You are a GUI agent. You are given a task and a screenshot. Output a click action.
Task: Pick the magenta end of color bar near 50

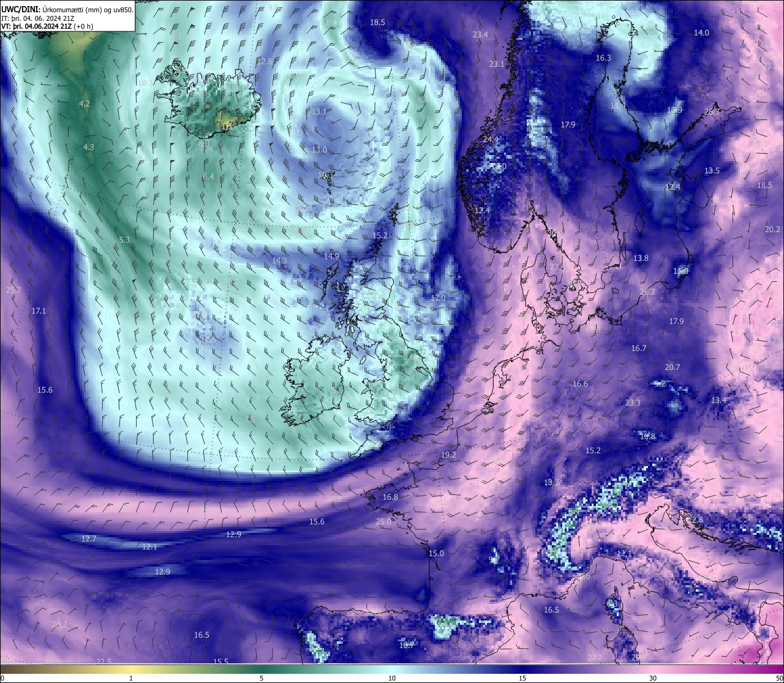775,669
